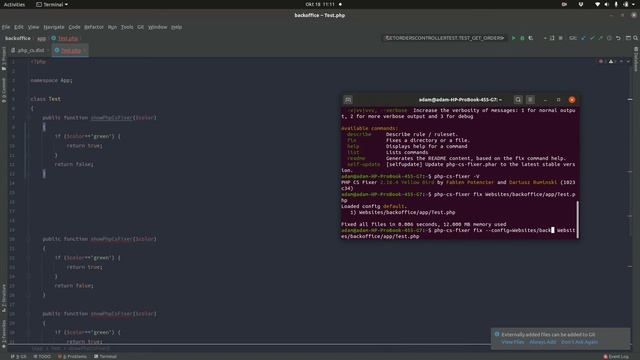Select the Test.php editor tab
The width and height of the screenshot is (640, 360).
click(71, 50)
